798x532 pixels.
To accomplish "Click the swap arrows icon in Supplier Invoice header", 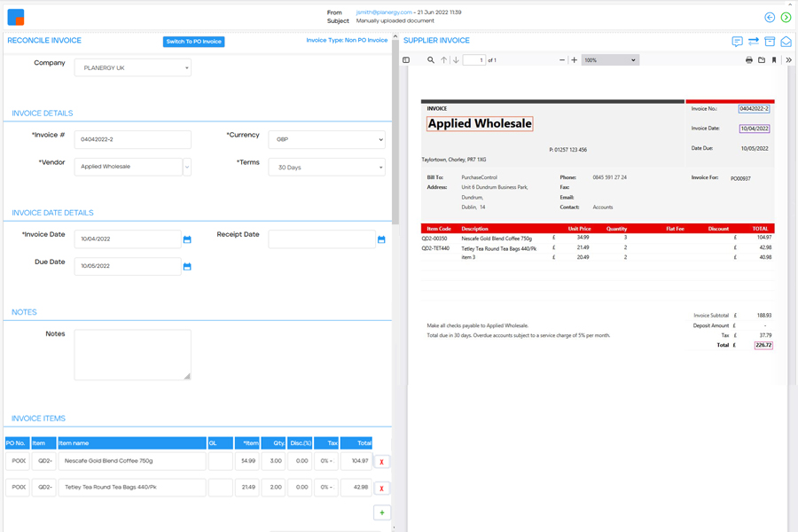I will click(x=753, y=42).
